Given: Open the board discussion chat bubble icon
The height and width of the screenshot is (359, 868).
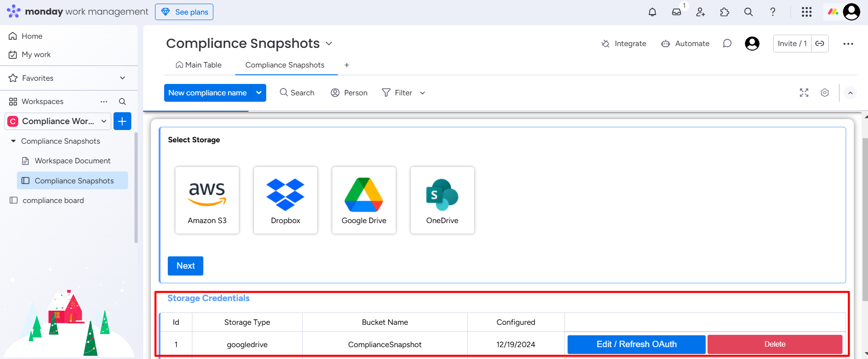Looking at the screenshot, I should [727, 43].
